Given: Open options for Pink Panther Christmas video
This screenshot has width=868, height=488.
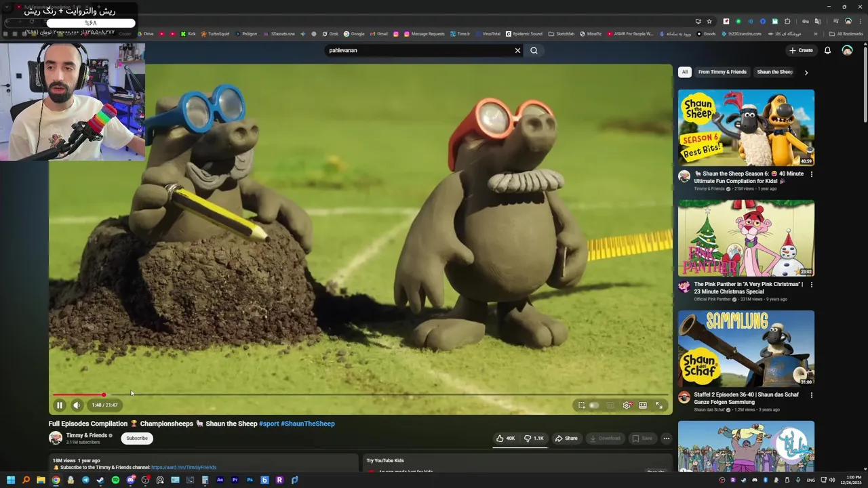Looking at the screenshot, I should click(x=811, y=285).
